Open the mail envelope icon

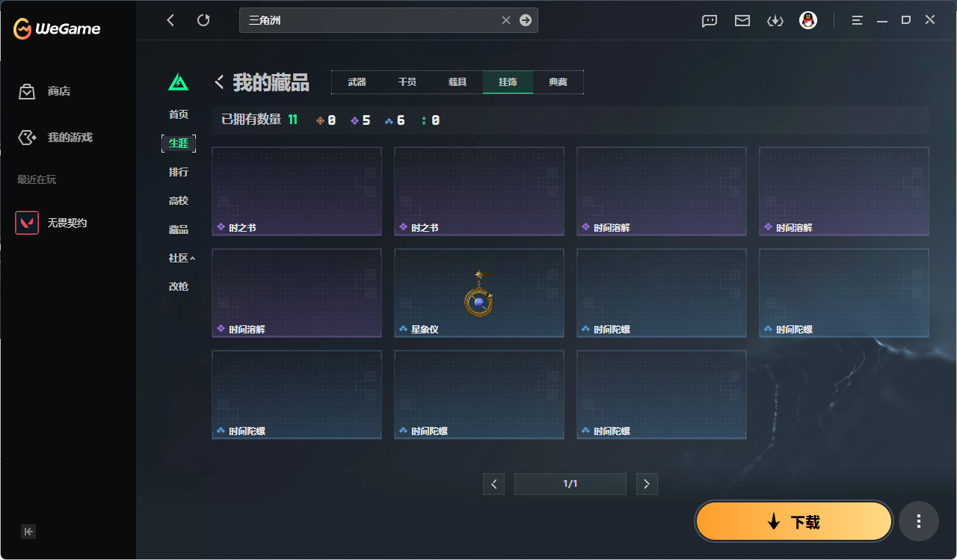(x=742, y=21)
